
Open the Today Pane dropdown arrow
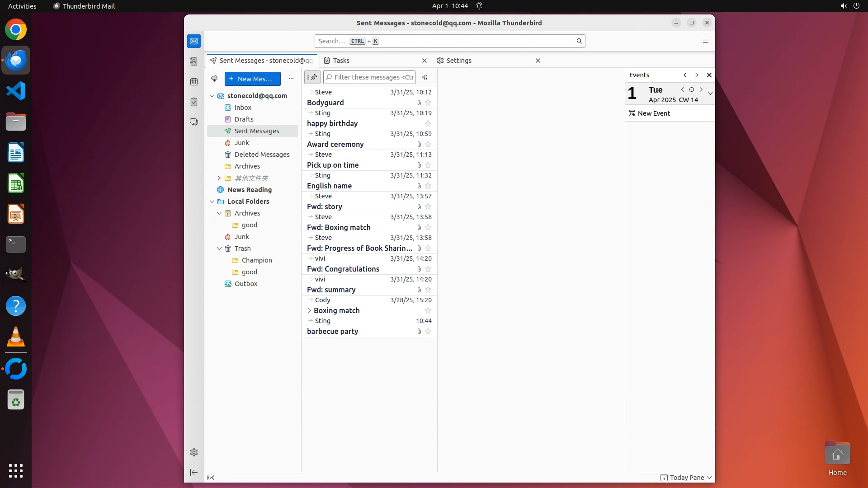click(x=709, y=478)
